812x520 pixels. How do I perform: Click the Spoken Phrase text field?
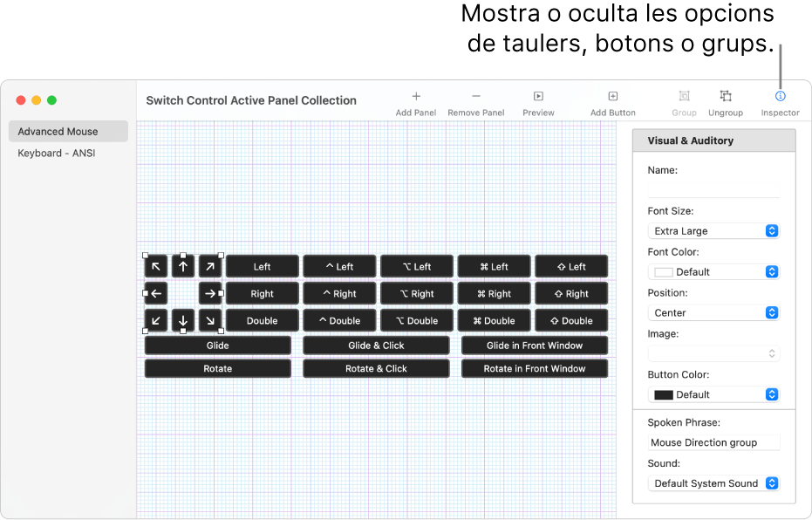713,442
